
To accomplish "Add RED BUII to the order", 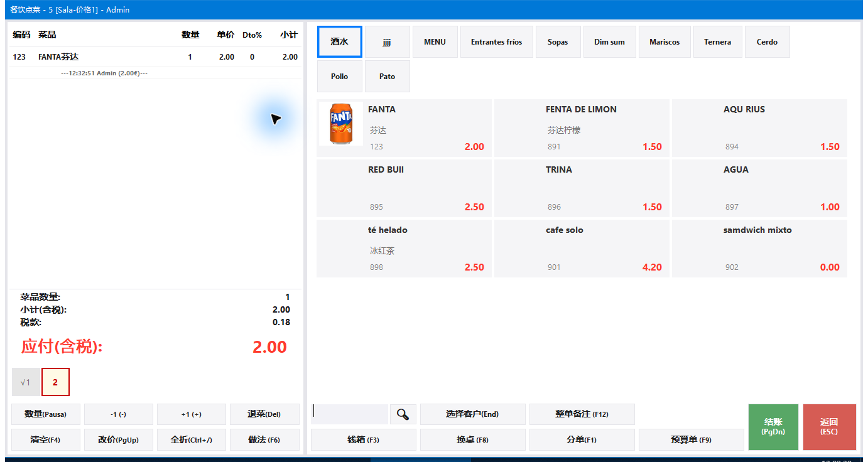I will click(404, 188).
